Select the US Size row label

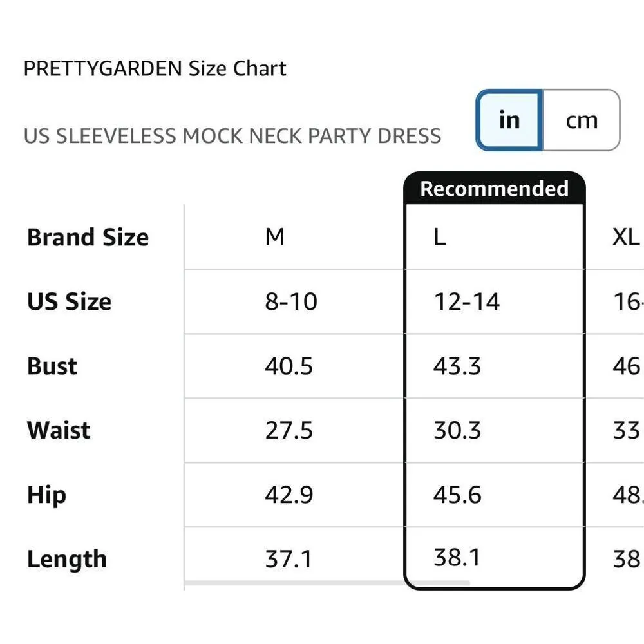point(68,301)
